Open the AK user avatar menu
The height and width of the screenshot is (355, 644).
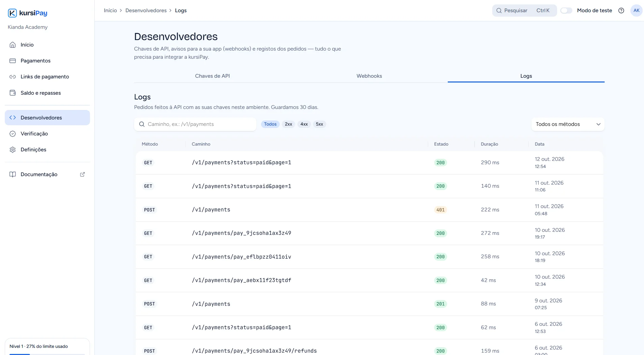[637, 11]
